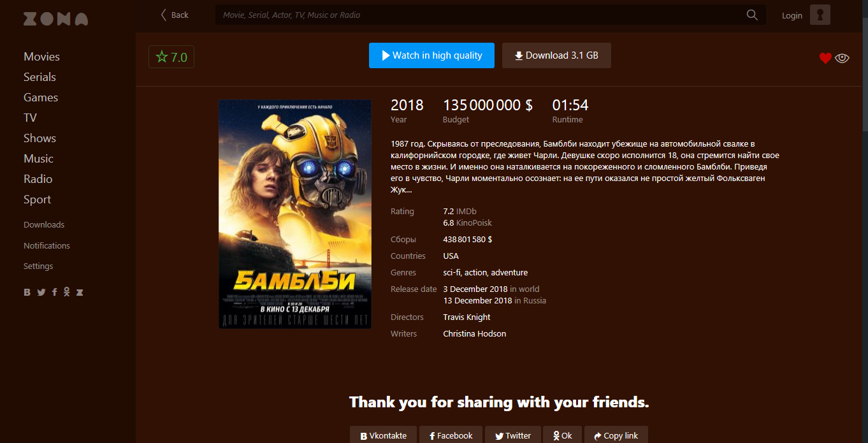Click the Zona icon in sidebar socials

[x=80, y=292]
